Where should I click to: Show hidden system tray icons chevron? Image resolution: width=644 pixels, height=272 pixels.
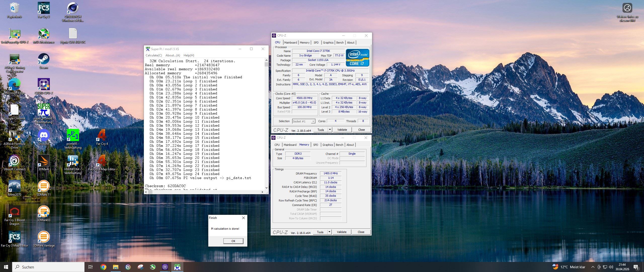coord(593,267)
